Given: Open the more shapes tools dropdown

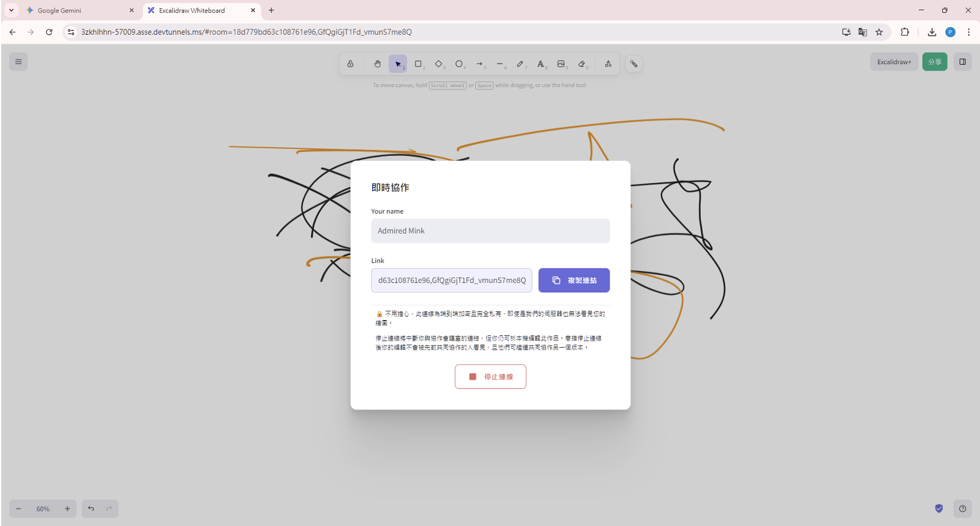Looking at the screenshot, I should pos(608,64).
